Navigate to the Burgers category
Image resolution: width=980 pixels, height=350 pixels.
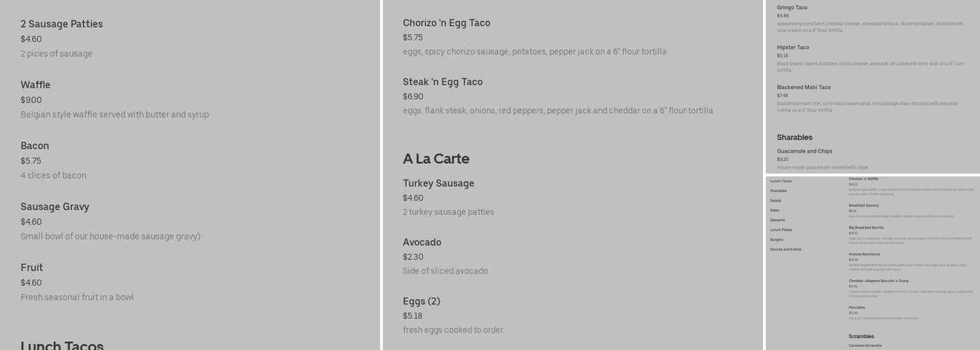(x=776, y=240)
